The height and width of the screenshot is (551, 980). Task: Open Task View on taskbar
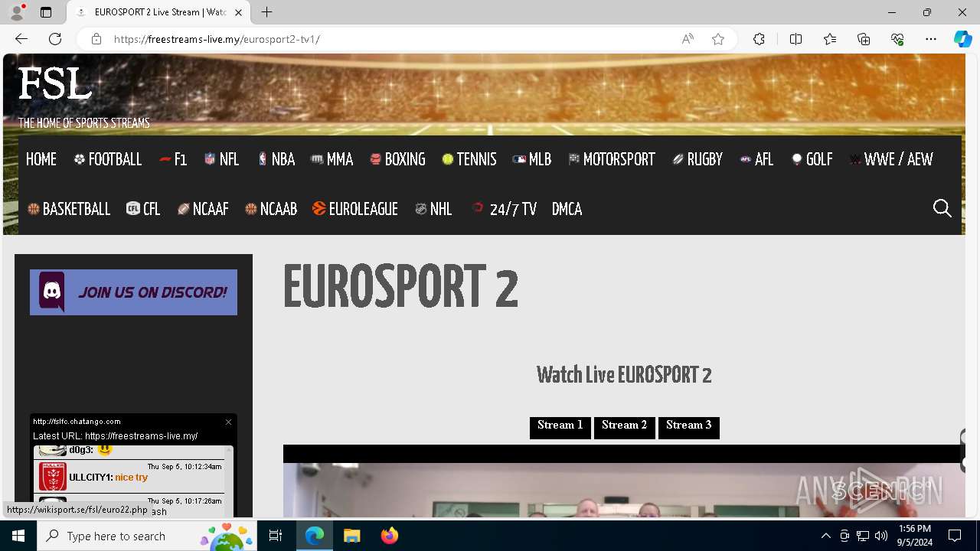276,536
